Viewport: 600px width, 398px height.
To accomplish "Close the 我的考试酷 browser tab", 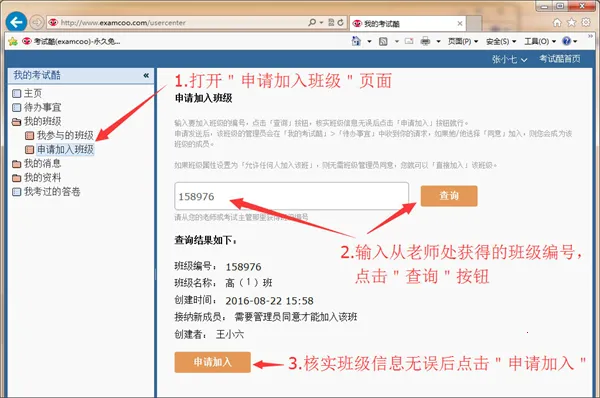I will click(460, 24).
